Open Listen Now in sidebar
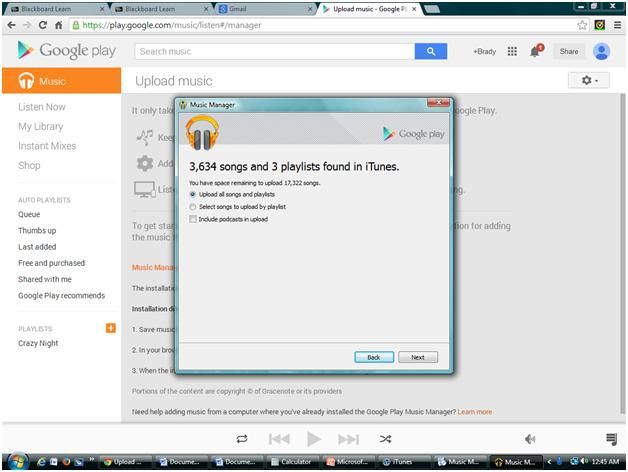This screenshot has height=472, width=628. (x=42, y=107)
